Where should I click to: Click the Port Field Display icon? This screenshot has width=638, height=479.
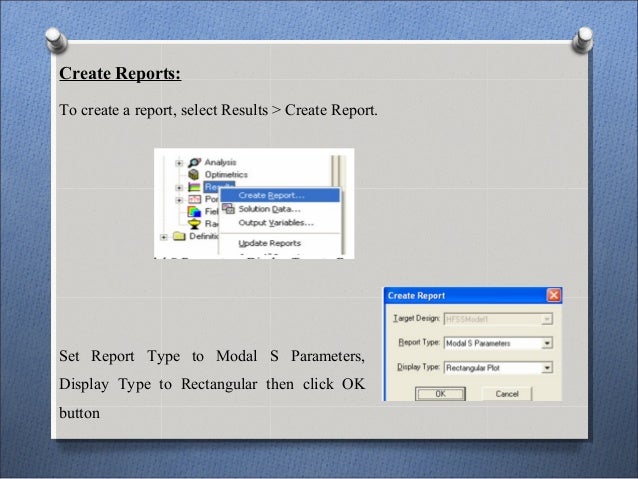(194, 199)
